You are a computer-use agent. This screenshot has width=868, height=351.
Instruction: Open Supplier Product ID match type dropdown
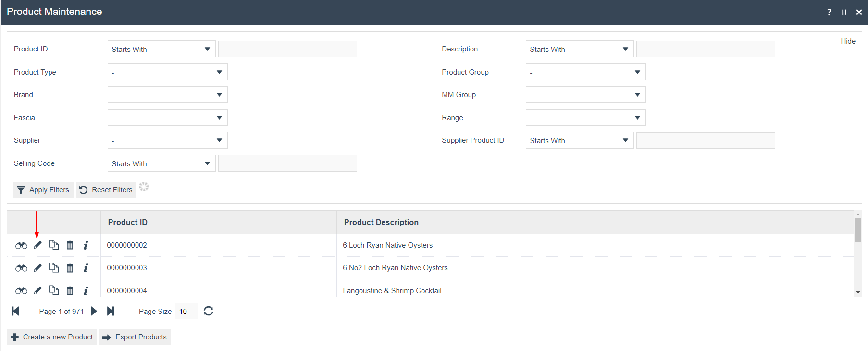click(580, 140)
